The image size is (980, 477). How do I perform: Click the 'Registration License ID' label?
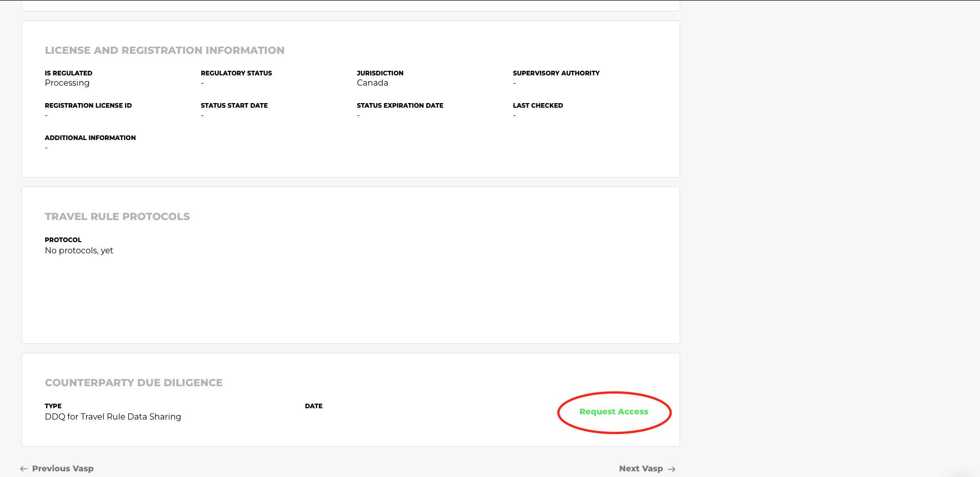tap(88, 106)
